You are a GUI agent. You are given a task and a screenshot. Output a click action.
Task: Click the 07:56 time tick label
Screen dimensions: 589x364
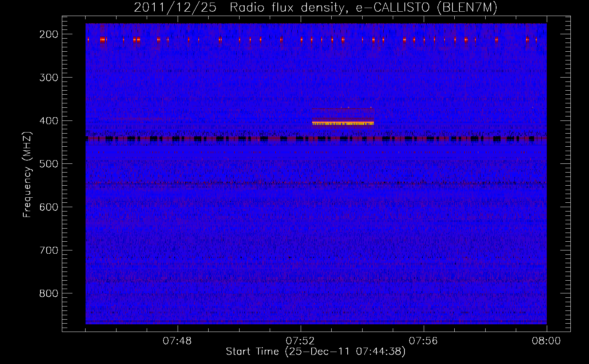[x=423, y=341]
